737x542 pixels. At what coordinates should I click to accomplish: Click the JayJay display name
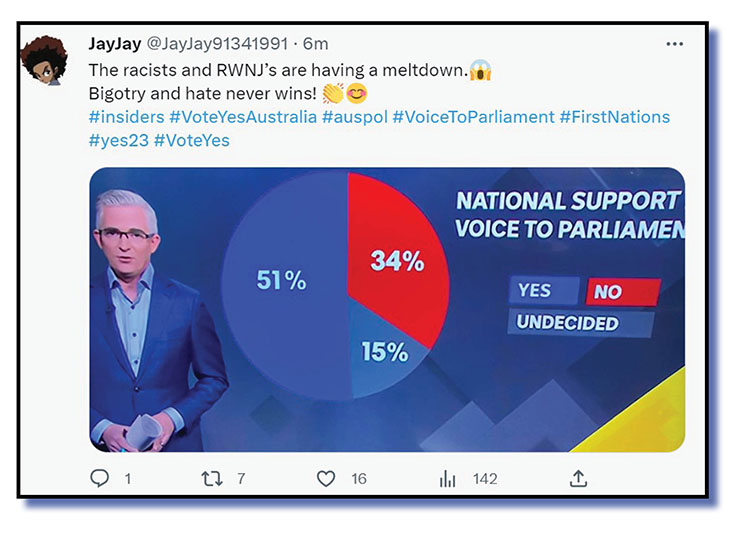click(115, 44)
